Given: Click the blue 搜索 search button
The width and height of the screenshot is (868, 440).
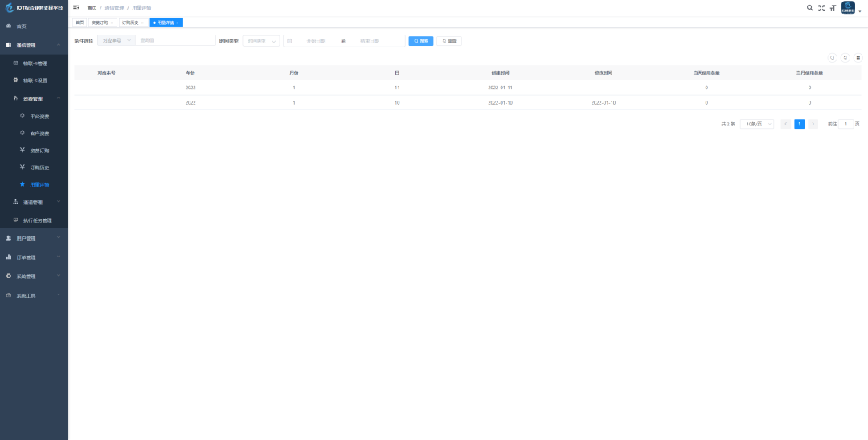Looking at the screenshot, I should (x=420, y=40).
